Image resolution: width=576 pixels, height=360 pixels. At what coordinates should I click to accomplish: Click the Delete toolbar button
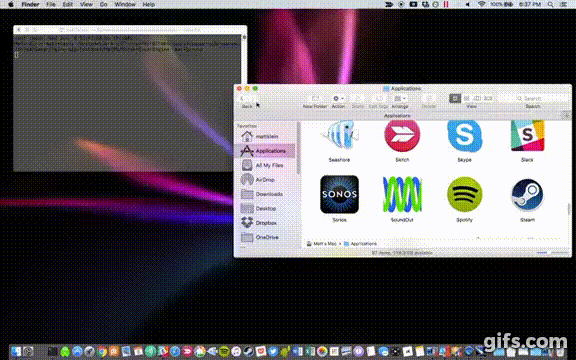pyautogui.click(x=428, y=99)
